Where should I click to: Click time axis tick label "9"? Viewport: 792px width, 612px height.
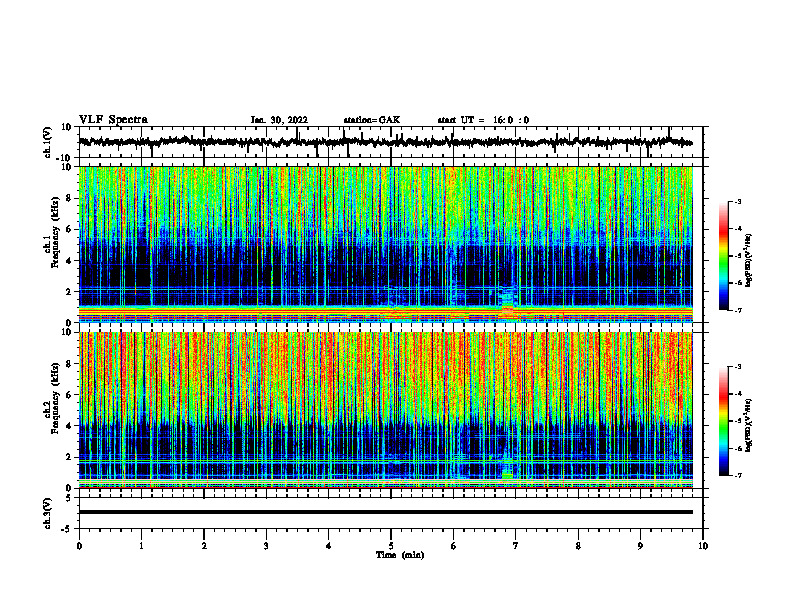pyautogui.click(x=640, y=546)
